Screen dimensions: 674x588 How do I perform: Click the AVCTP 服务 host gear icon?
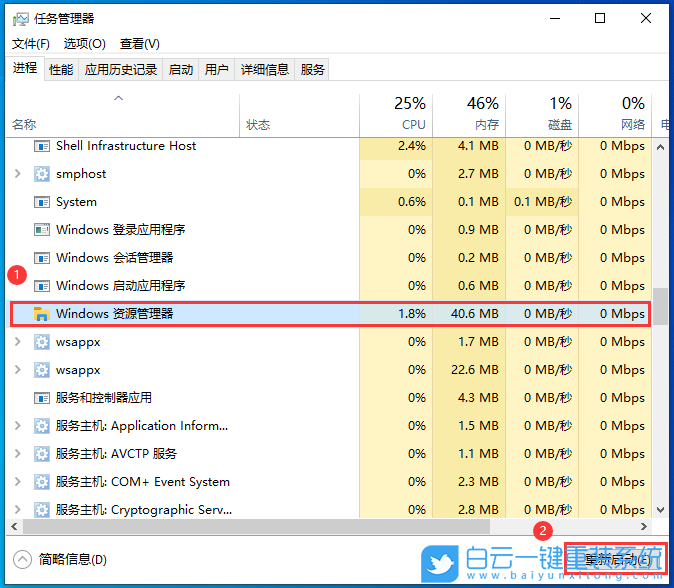coord(42,454)
